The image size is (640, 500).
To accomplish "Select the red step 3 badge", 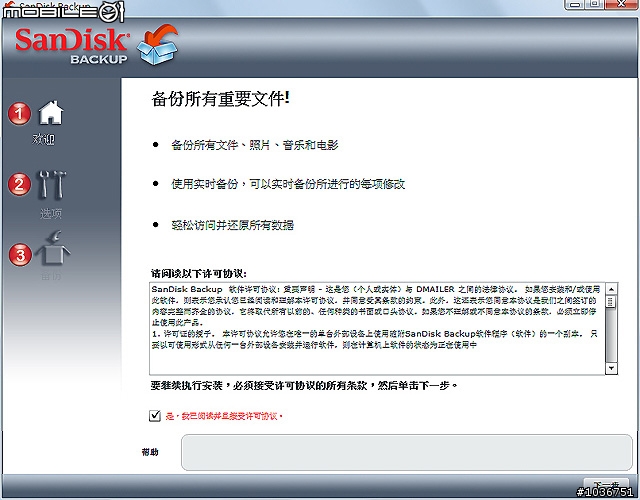I will point(20,255).
